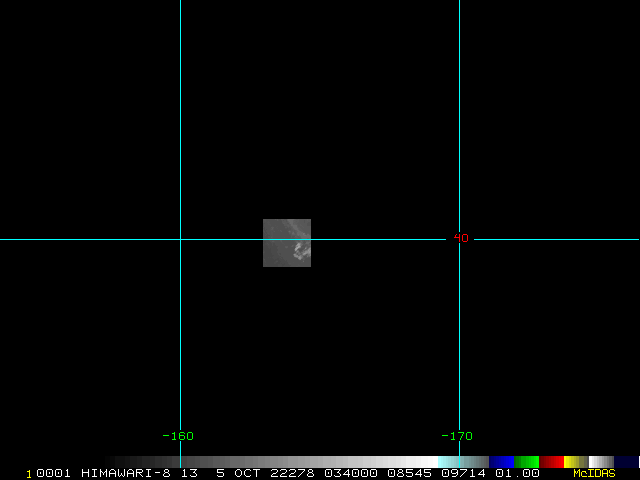This screenshot has height=480, width=640.
Task: Click the 01.00 resolution value
Action: pyautogui.click(x=520, y=473)
